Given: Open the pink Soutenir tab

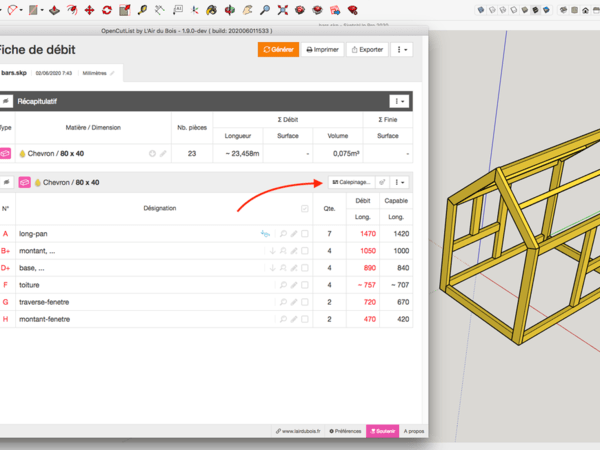Looking at the screenshot, I should pyautogui.click(x=381, y=431).
